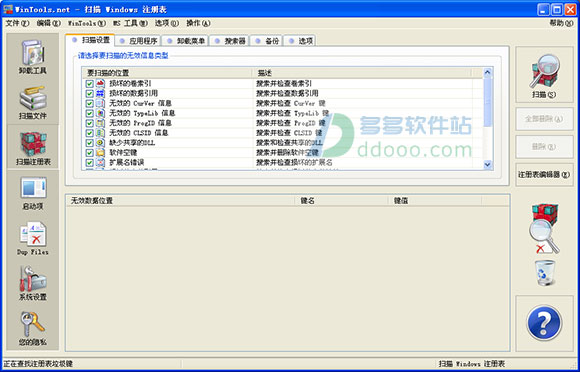The width and height of the screenshot is (580, 372).
Task: Click the icon of 无效的 ProgID 信息 row
Action: click(x=100, y=123)
